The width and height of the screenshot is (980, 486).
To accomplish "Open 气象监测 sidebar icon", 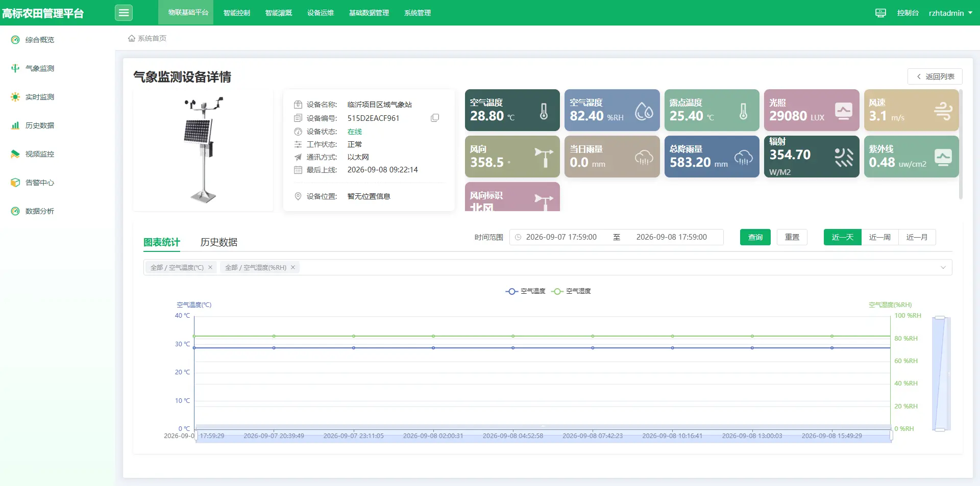I will point(15,68).
